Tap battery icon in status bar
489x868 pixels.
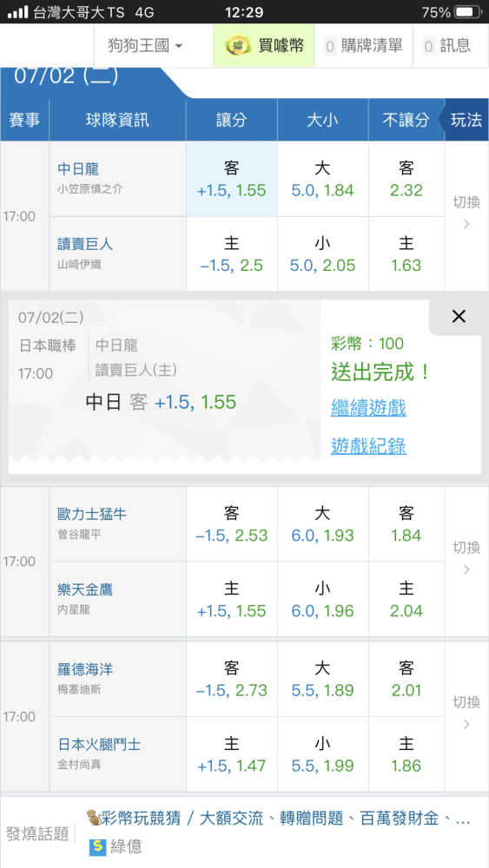(466, 11)
